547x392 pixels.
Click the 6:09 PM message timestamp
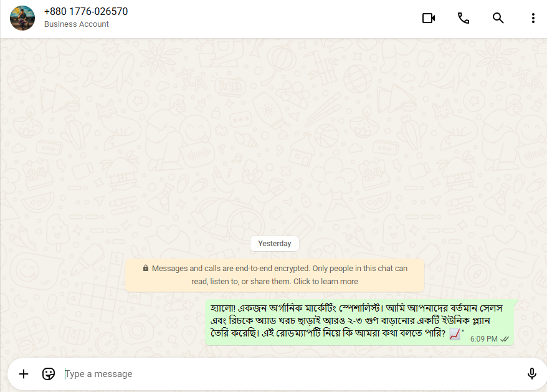[x=483, y=339]
